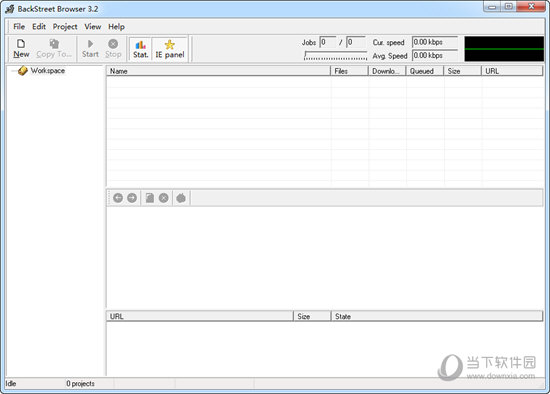
Task: Click the New project toolbar icon
Action: pos(21,48)
